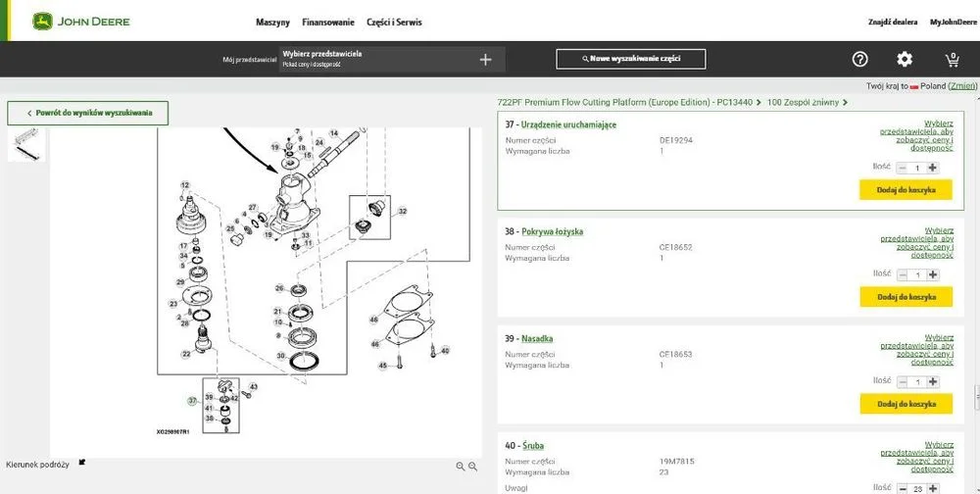The height and width of the screenshot is (494, 980).
Task: Click Powrót do wyników wyszukiwania button
Action: tap(88, 113)
